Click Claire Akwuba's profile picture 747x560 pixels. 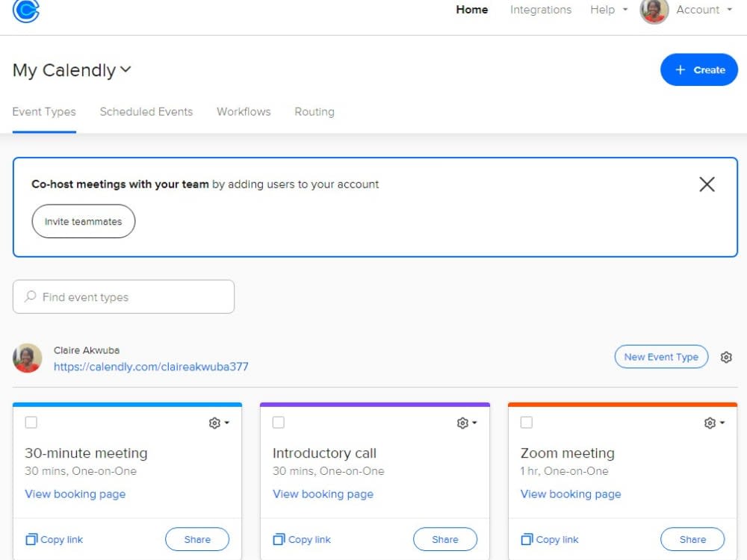coord(27,358)
